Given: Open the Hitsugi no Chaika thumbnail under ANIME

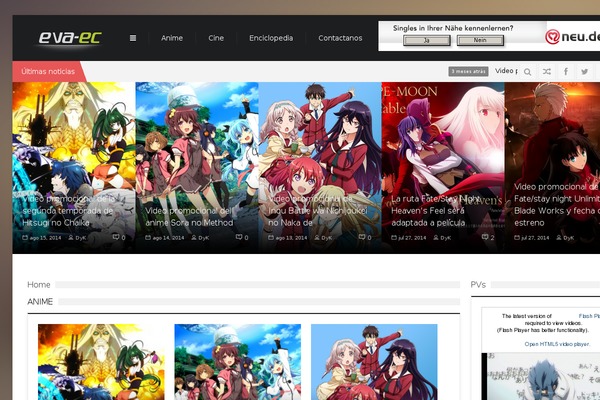Looking at the screenshot, I should (101, 362).
